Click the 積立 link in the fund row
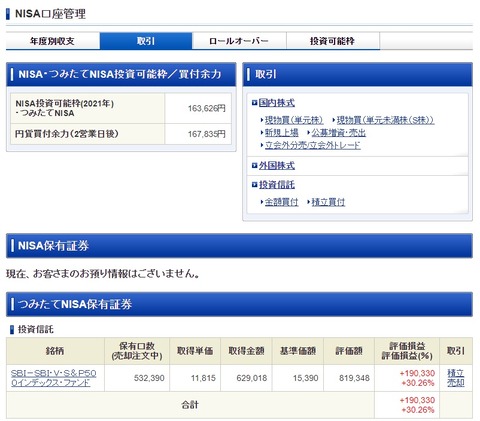Image resolution: width=480 pixels, height=421 pixels. tap(456, 373)
